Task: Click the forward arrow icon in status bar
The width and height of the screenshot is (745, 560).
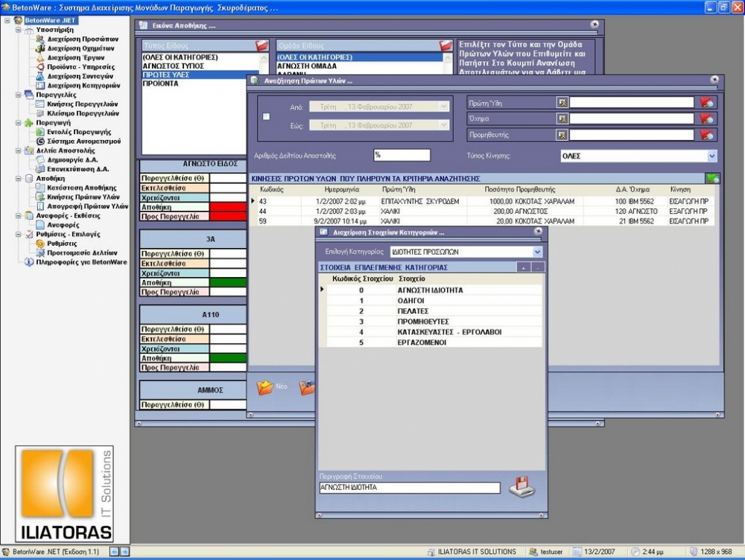Action: tap(124, 552)
